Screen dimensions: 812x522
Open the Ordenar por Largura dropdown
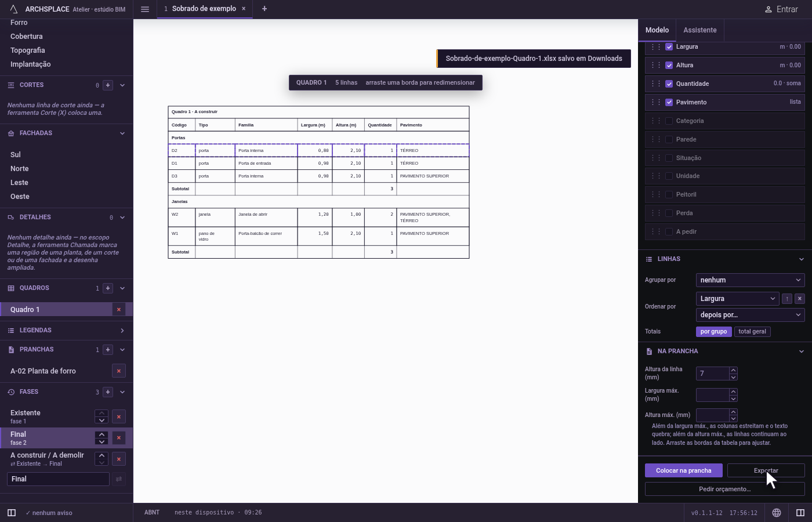737,299
